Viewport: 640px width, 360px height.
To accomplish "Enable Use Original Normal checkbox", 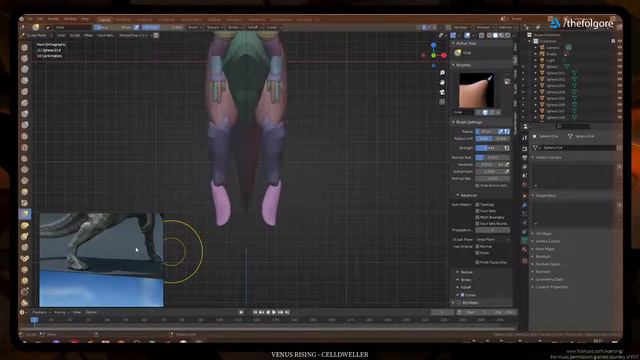I will [477, 247].
